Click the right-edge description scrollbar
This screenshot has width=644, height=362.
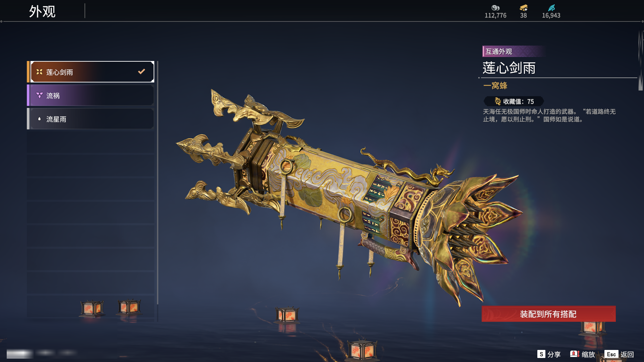[x=640, y=60]
